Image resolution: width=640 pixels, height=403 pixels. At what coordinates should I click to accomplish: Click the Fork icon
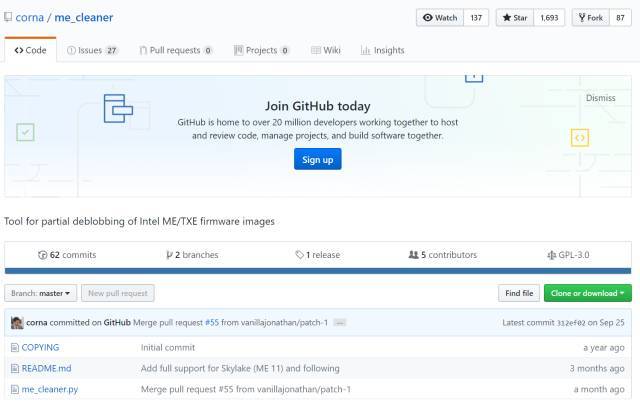point(582,18)
